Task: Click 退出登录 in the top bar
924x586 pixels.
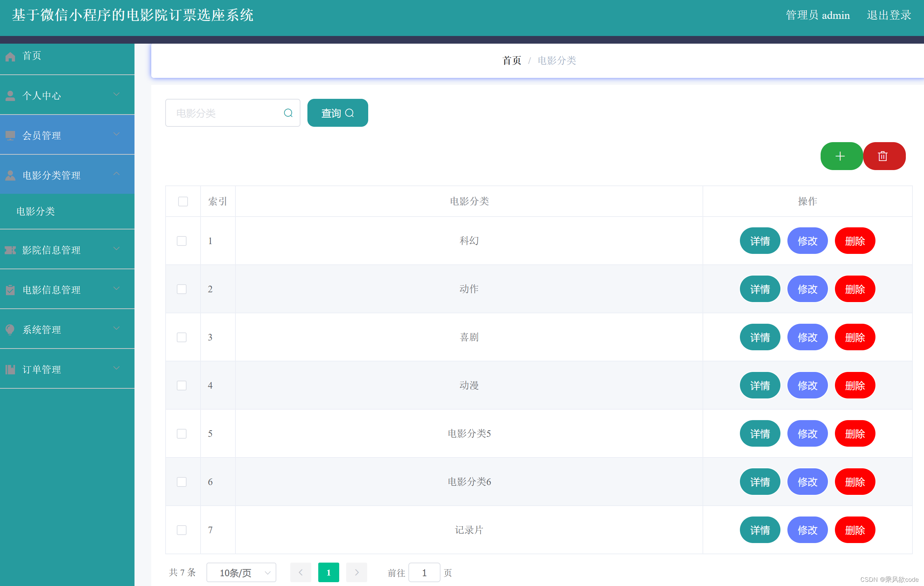Action: tap(889, 15)
